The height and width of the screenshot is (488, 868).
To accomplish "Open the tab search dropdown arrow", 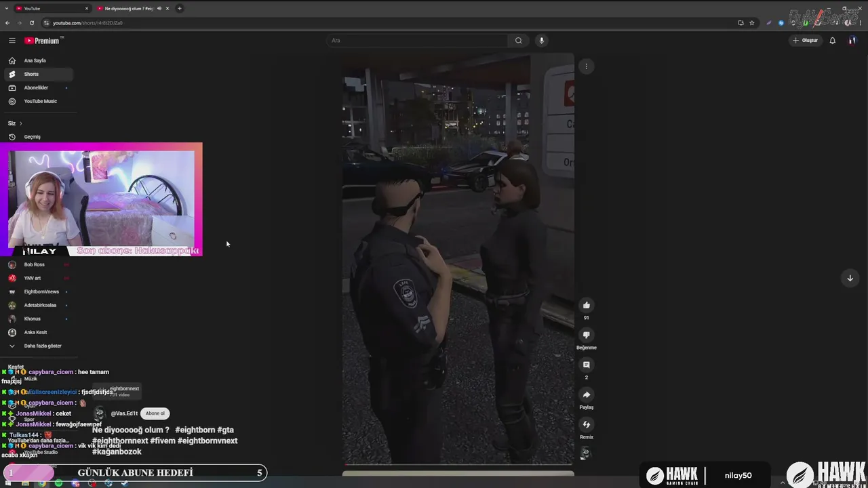I will pos(6,8).
